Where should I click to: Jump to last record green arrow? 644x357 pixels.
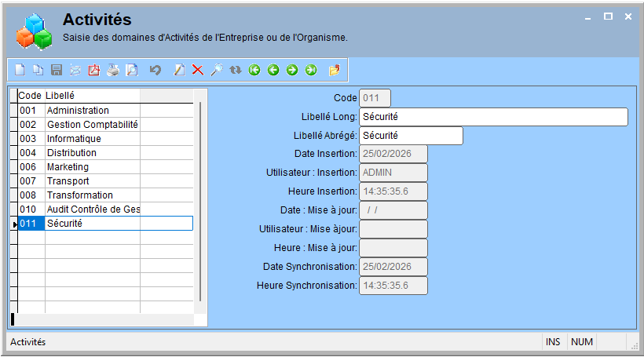(311, 70)
